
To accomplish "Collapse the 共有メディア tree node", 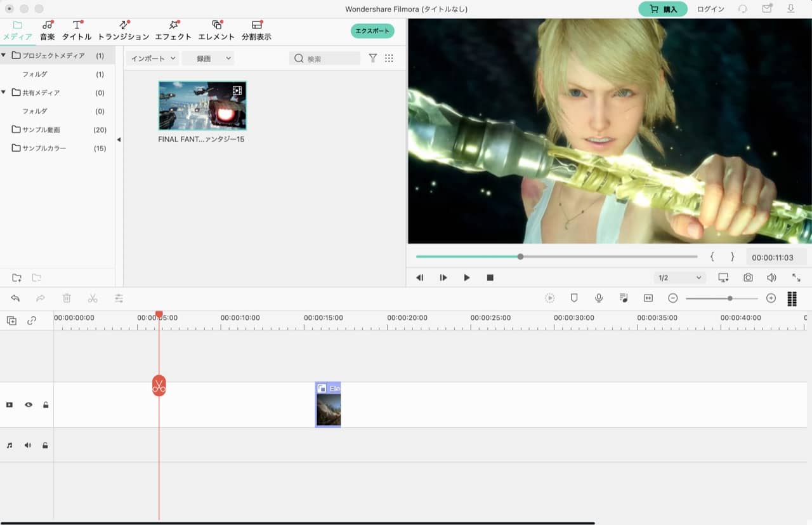I will point(3,92).
